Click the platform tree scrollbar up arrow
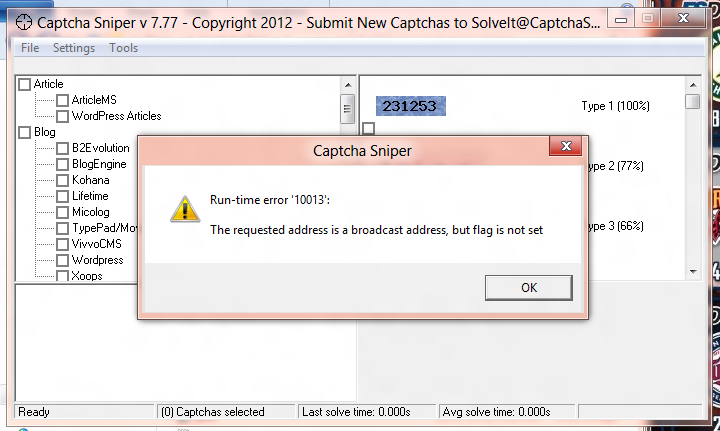Image resolution: width=720 pixels, height=431 pixels. 348,85
